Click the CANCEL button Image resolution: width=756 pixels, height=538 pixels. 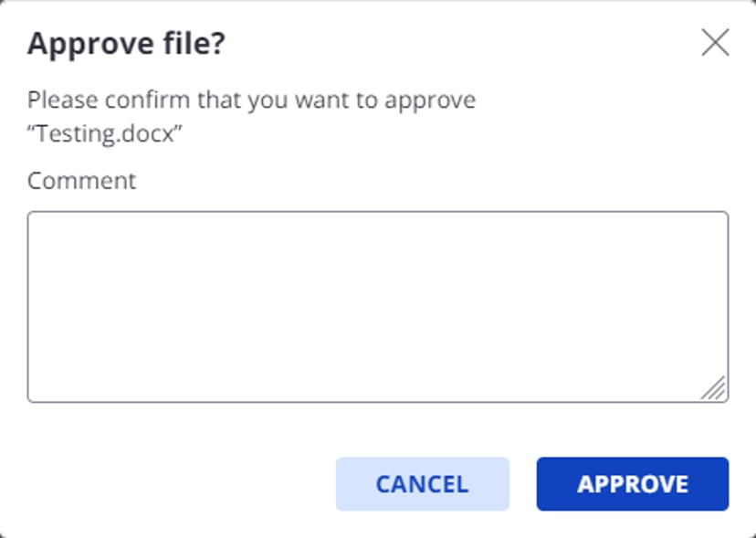coord(423,484)
